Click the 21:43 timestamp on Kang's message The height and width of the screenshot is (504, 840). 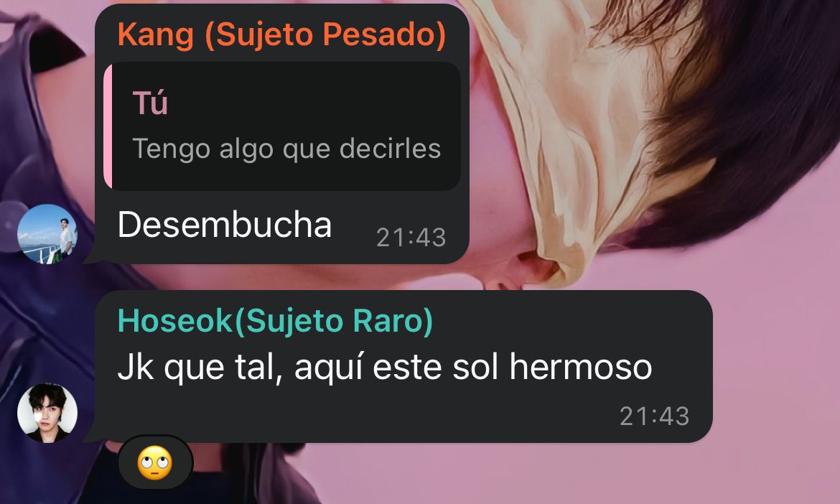[x=411, y=238]
